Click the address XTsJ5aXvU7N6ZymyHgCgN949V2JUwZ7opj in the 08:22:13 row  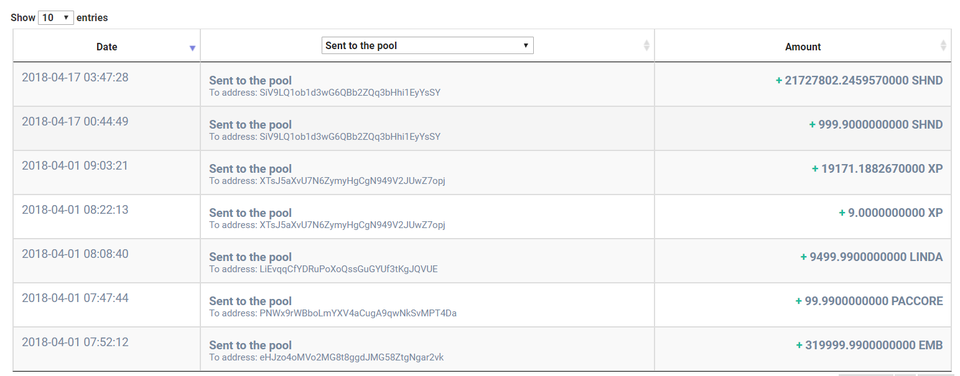pos(353,225)
